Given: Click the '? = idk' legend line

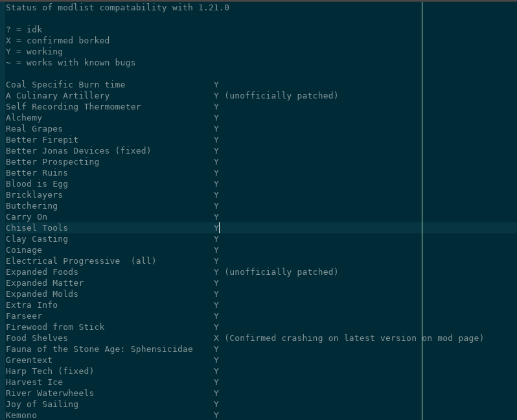Looking at the screenshot, I should (x=24, y=30).
